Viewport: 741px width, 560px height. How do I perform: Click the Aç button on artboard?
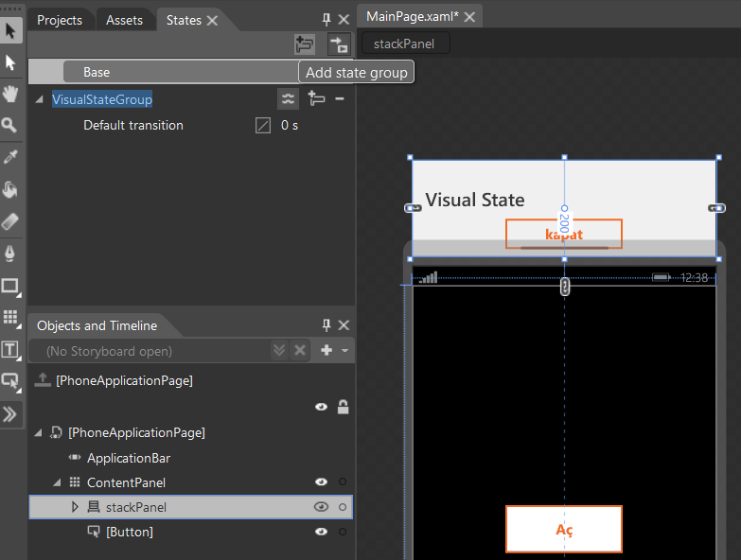(x=564, y=530)
